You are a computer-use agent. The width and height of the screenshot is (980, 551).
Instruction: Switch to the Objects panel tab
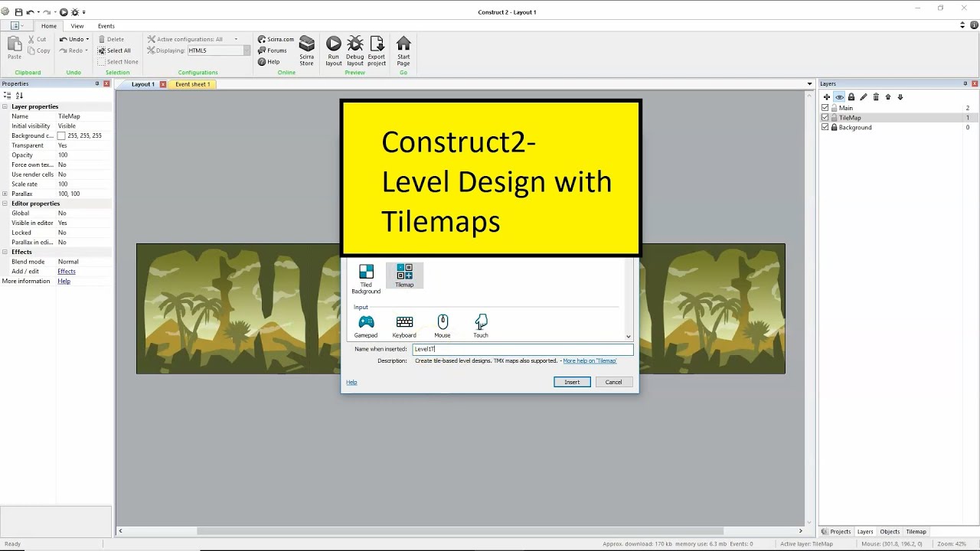click(x=890, y=531)
